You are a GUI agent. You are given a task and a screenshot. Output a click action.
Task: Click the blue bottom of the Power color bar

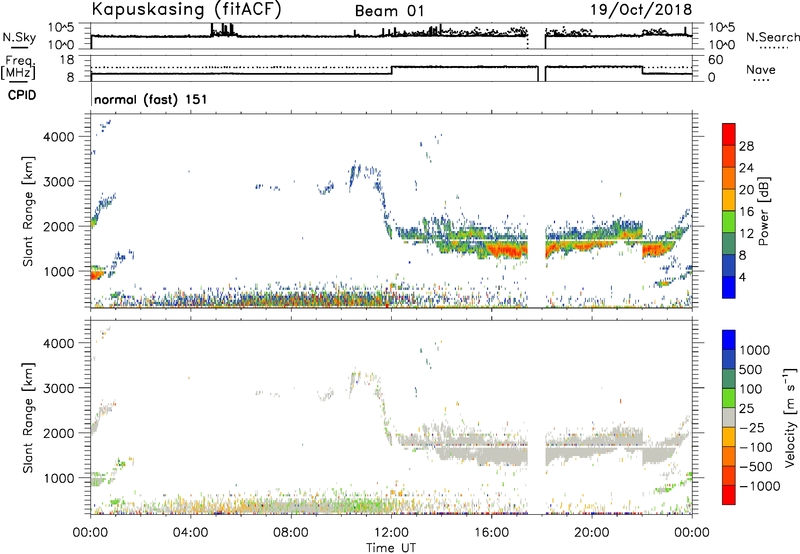729,287
